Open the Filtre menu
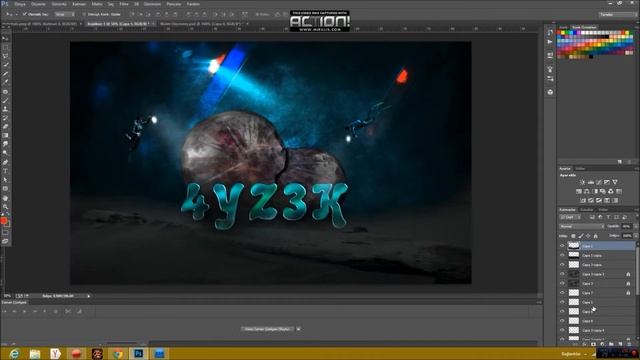The image size is (640, 360). coord(124,4)
